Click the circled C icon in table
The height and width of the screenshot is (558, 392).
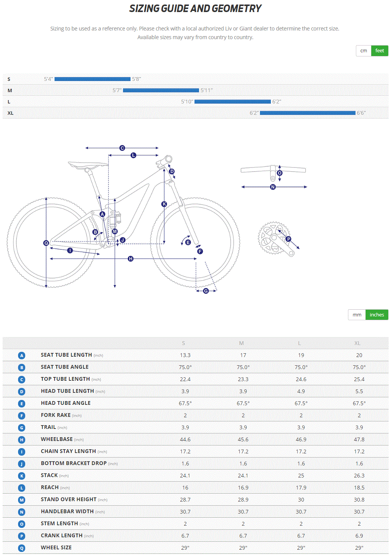pos(22,380)
